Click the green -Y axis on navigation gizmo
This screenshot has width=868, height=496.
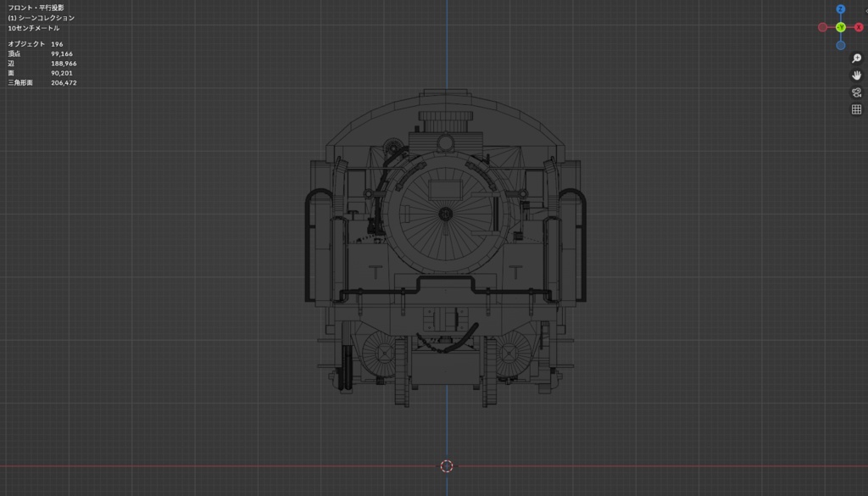pos(840,27)
